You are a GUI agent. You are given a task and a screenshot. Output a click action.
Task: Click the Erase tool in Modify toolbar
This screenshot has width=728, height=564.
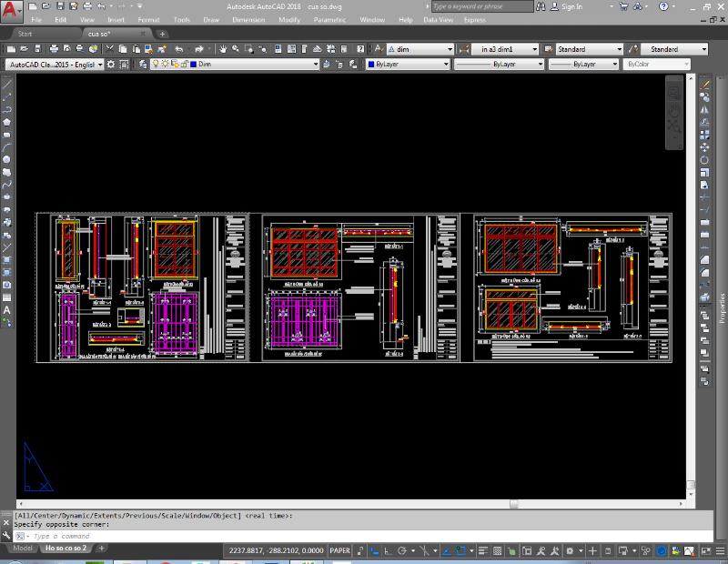coord(704,85)
